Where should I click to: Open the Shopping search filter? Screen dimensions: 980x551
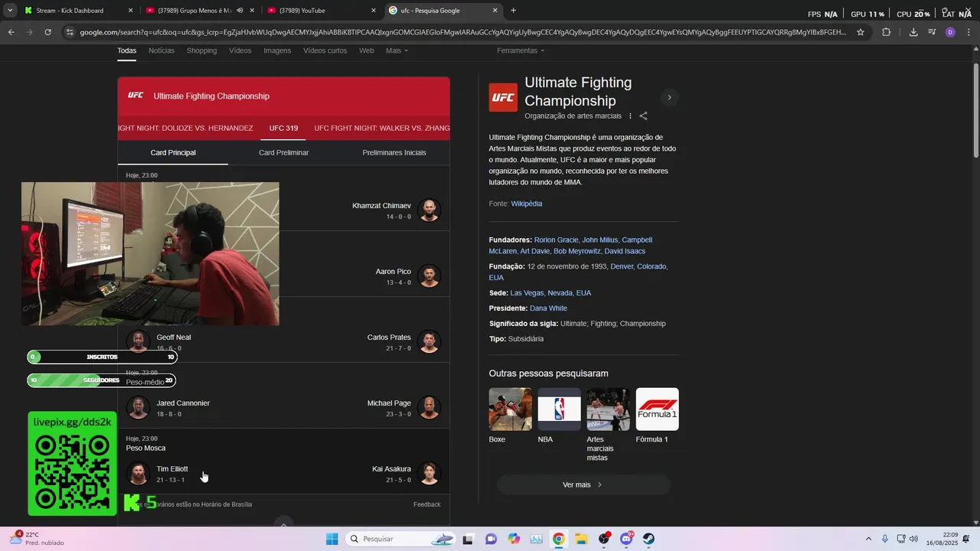pyautogui.click(x=201, y=51)
